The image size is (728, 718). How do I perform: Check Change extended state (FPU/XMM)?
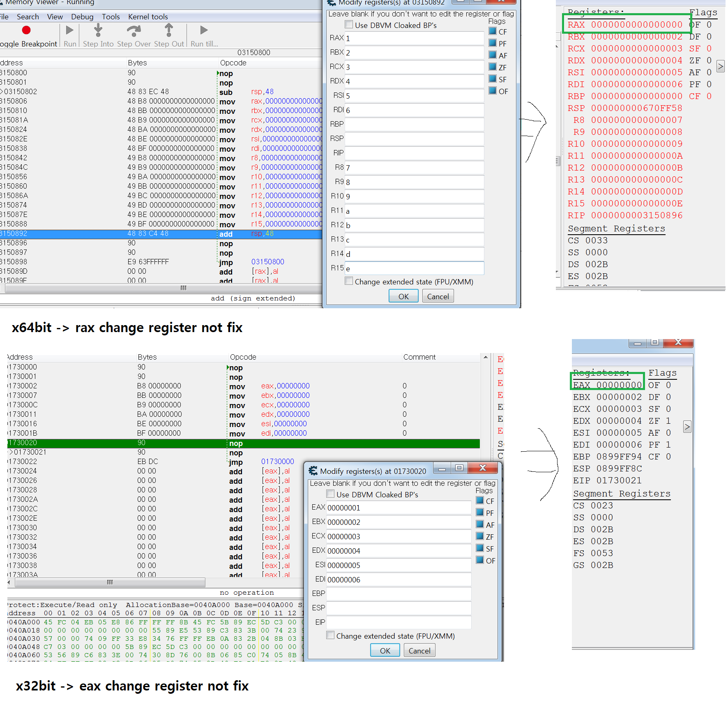click(x=349, y=281)
